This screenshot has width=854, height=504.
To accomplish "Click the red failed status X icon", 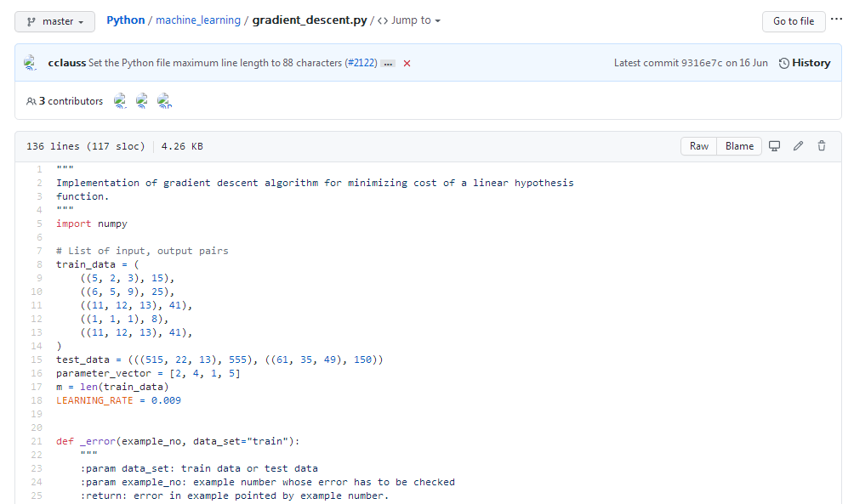I will [x=407, y=63].
